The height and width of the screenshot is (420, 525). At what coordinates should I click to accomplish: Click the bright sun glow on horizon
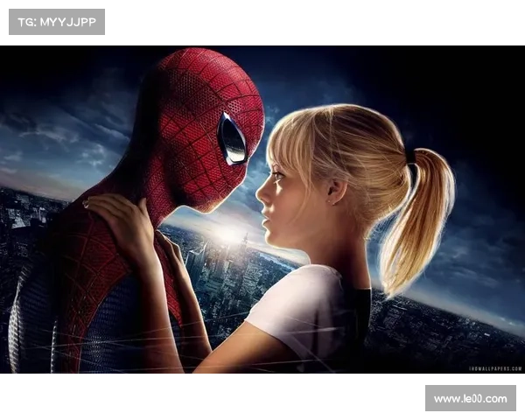tap(232, 234)
